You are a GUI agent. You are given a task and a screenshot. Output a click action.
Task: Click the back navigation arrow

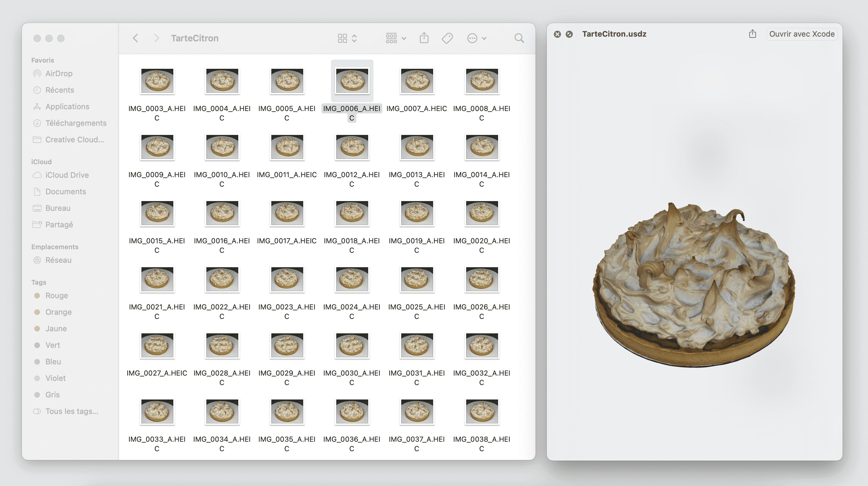(135, 37)
